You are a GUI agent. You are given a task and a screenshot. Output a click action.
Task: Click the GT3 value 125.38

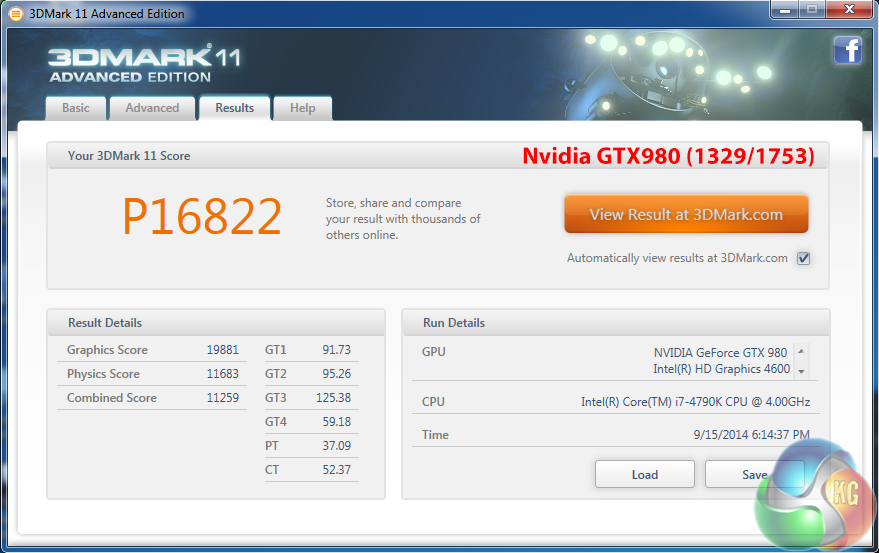[334, 398]
